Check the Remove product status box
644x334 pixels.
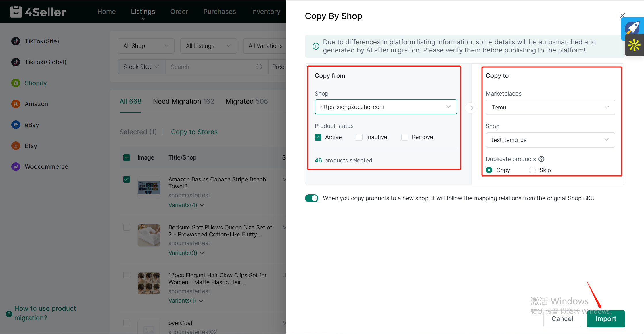[405, 137]
